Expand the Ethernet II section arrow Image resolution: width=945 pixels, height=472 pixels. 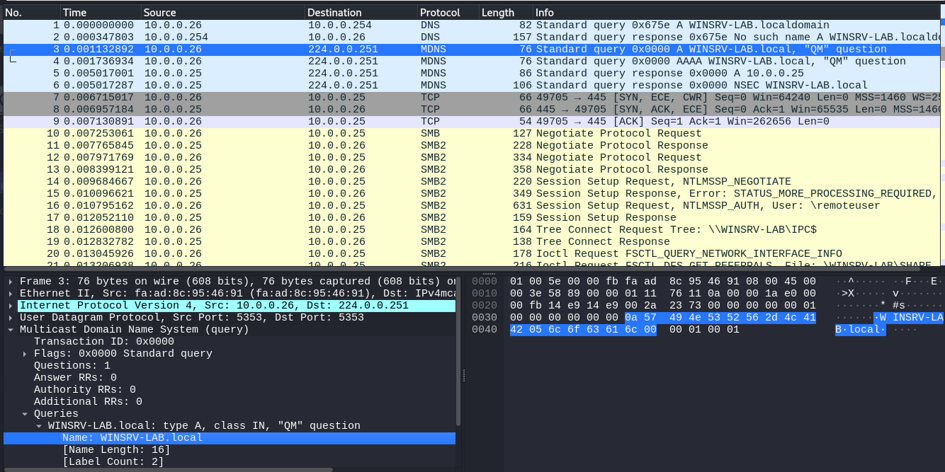click(11, 294)
